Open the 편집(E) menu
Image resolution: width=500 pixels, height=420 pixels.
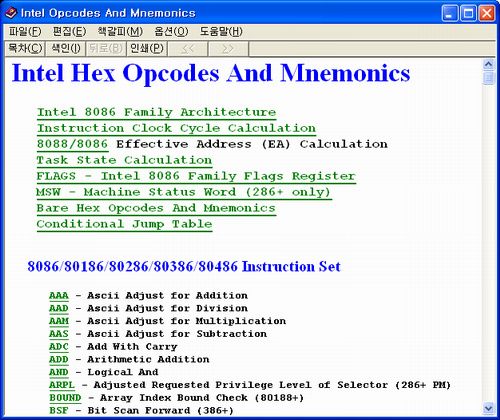(x=69, y=32)
